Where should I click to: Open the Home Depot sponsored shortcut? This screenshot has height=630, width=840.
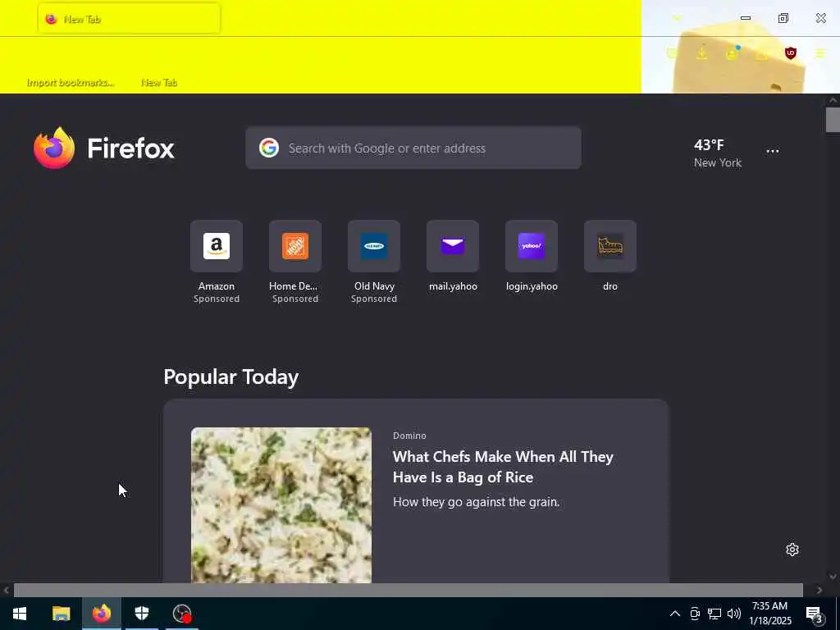pyautogui.click(x=295, y=262)
